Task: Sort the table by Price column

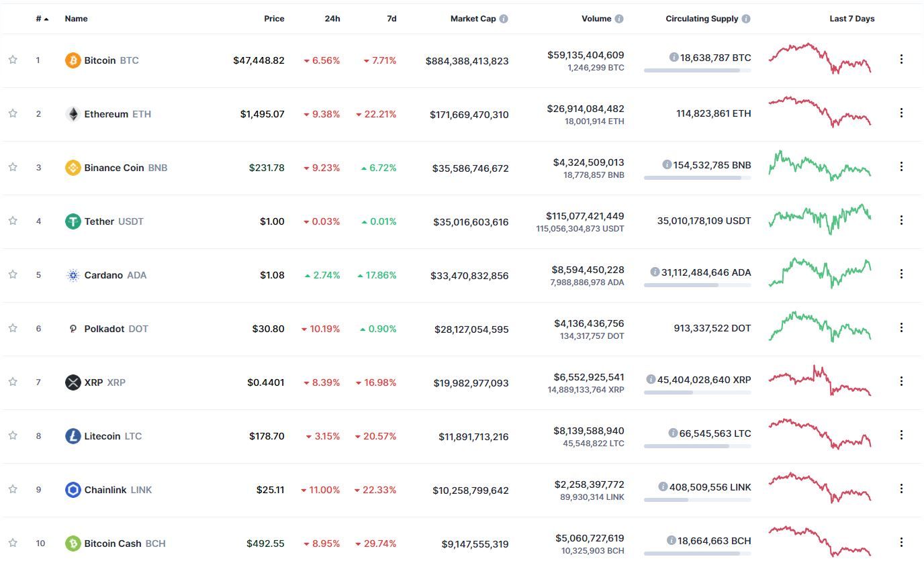Action: point(274,19)
